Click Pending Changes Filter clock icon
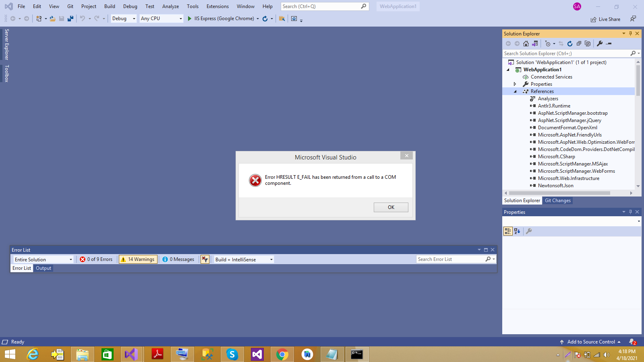The height and width of the screenshot is (362, 644). 548,43
